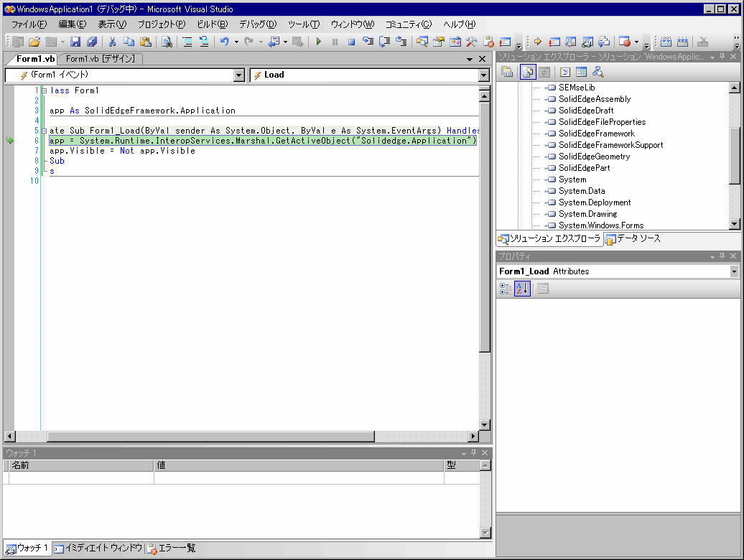Toggle Show All Files in Solution Explorer
The image size is (744, 560).
526,72
